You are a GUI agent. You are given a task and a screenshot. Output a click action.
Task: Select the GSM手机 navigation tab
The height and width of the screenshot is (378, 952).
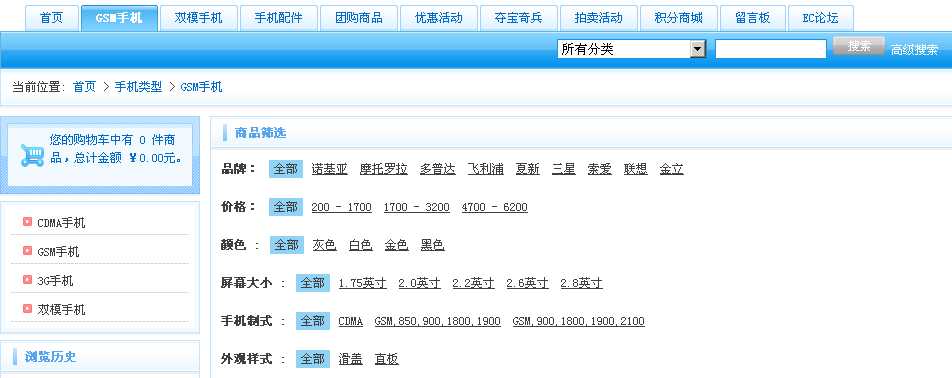click(x=119, y=18)
